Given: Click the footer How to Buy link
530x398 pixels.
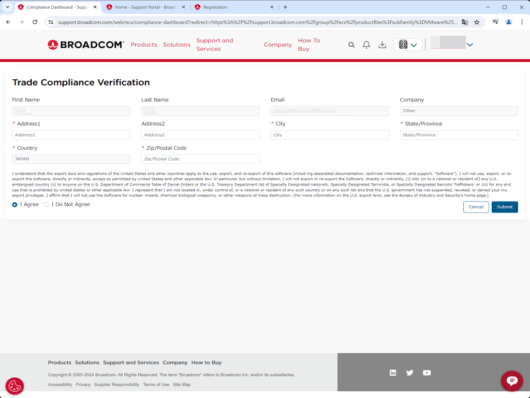Looking at the screenshot, I should pyautogui.click(x=207, y=362).
